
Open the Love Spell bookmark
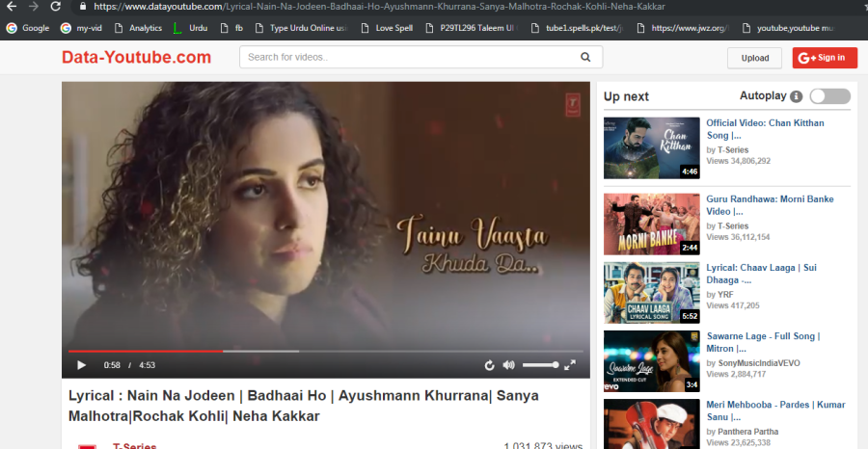pos(387,28)
